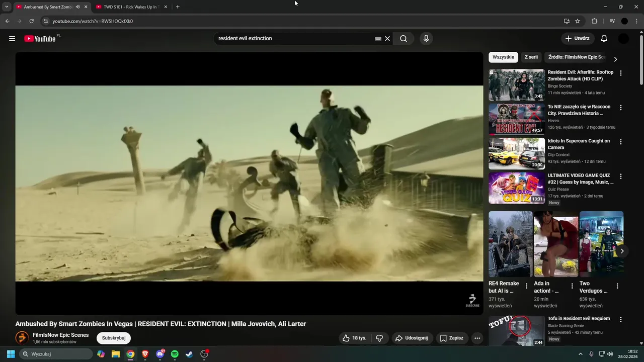Open FilmIsNow Epic Scenes channel avatar
Screen dimensions: 644x362
(x=22, y=338)
